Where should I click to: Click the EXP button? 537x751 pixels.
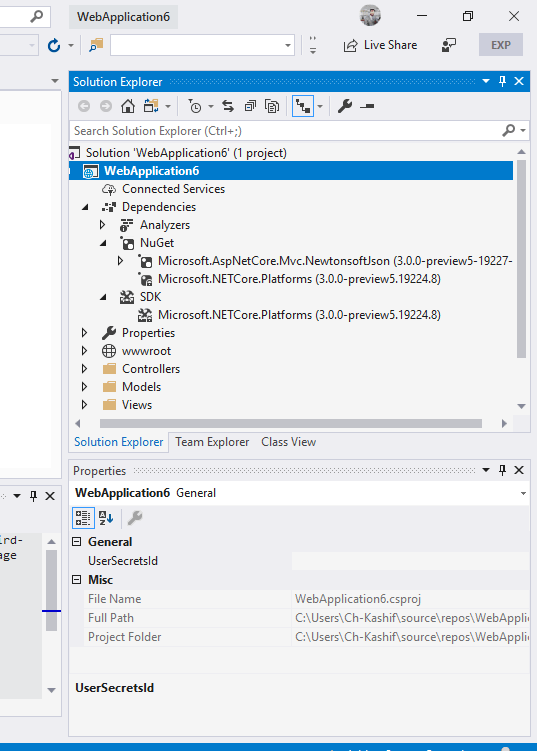click(x=501, y=45)
